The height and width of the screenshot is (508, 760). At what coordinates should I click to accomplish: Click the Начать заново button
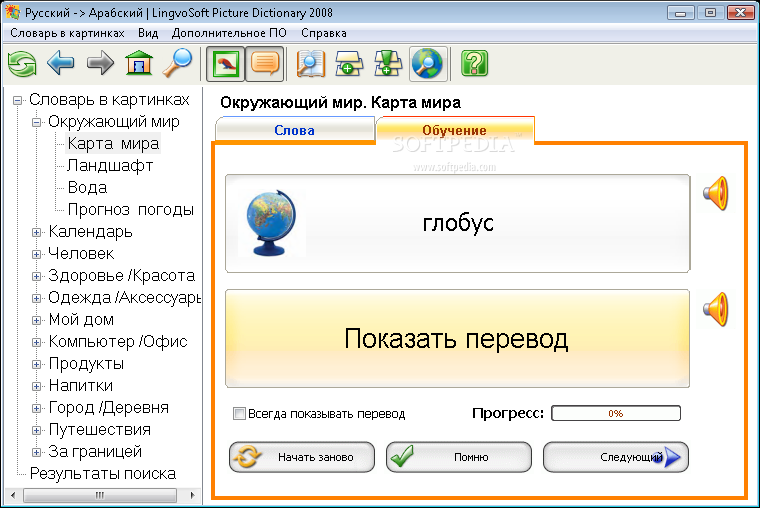point(301,457)
